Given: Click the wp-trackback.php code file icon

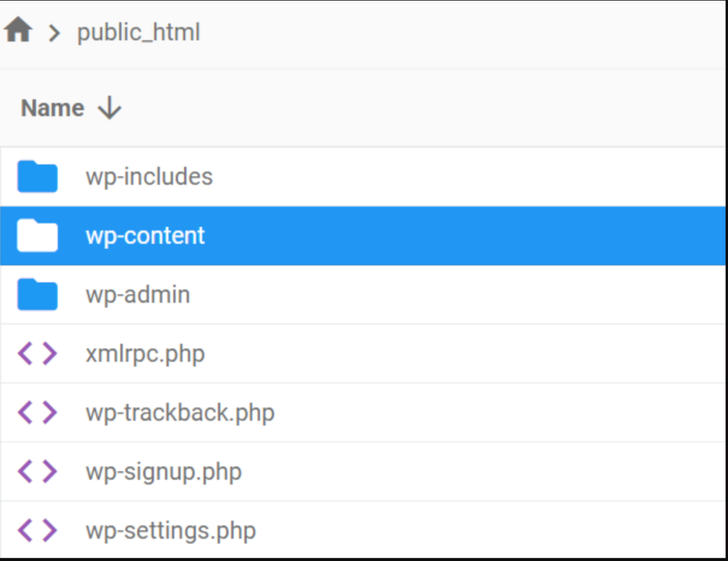Looking at the screenshot, I should (38, 412).
